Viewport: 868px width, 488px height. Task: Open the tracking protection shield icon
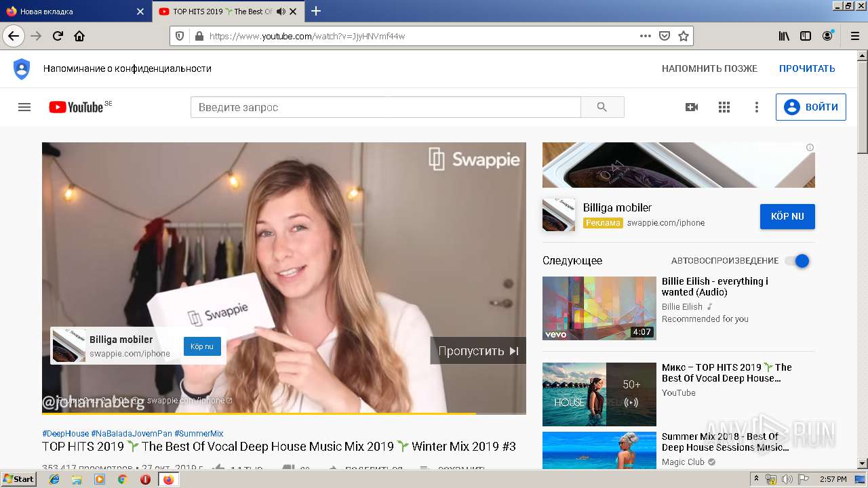180,36
